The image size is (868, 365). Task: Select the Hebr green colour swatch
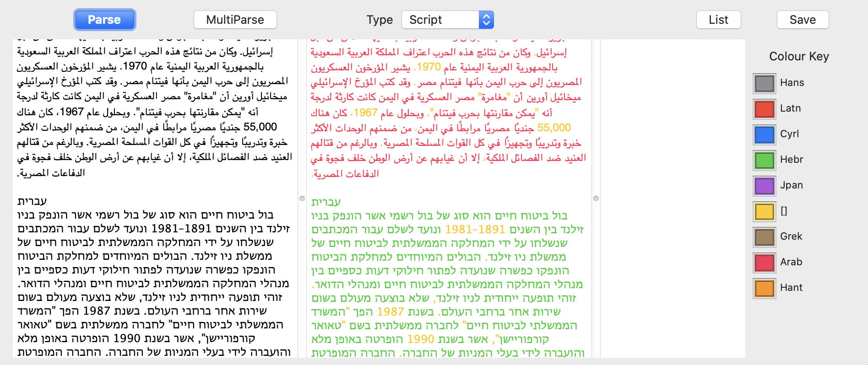[x=764, y=160]
